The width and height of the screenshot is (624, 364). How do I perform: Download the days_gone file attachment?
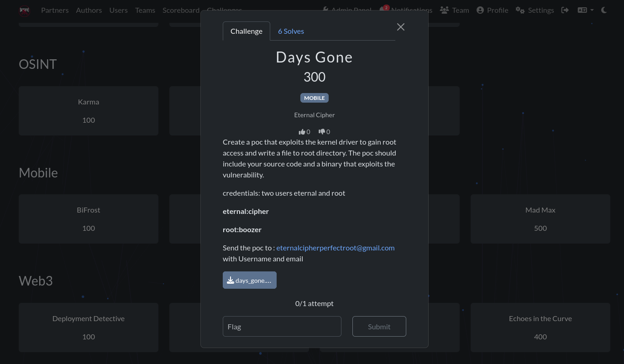(x=250, y=281)
